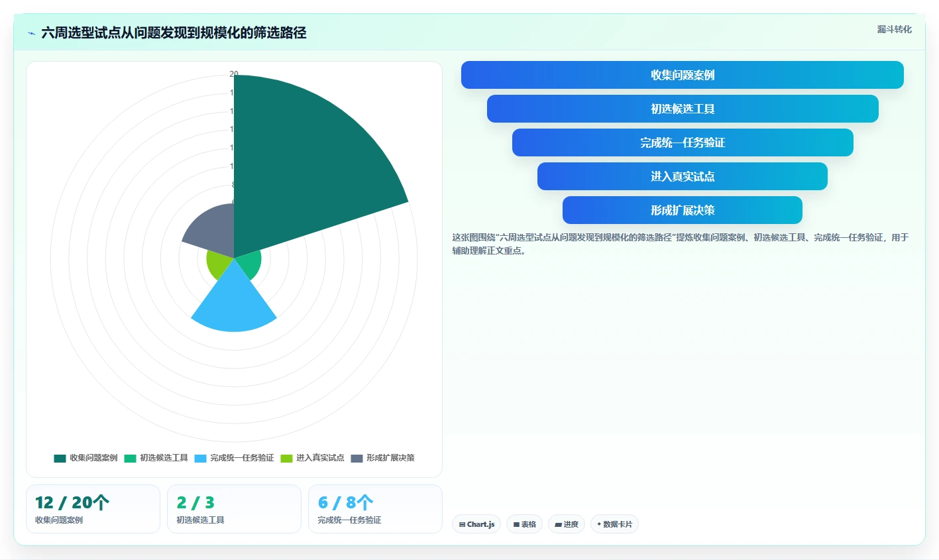Toggle 初选候选工具 legend swatch
The width and height of the screenshot is (939, 560).
tap(130, 458)
